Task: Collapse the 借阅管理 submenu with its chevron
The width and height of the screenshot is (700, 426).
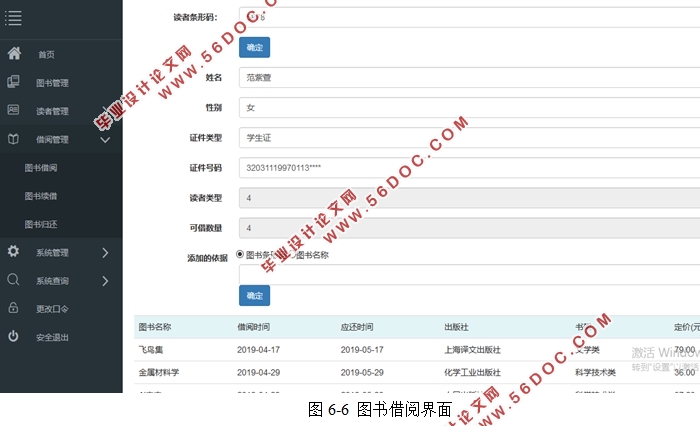Action: pyautogui.click(x=105, y=140)
